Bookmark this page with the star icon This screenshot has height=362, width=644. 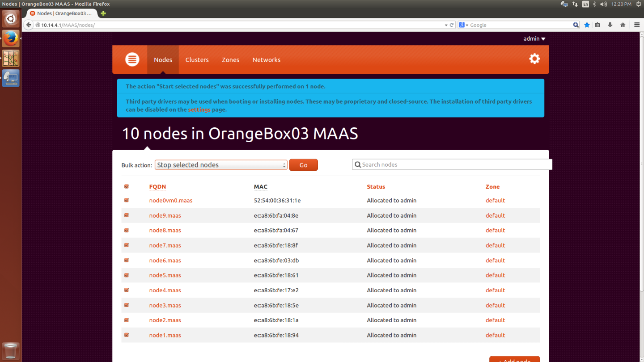pyautogui.click(x=587, y=25)
